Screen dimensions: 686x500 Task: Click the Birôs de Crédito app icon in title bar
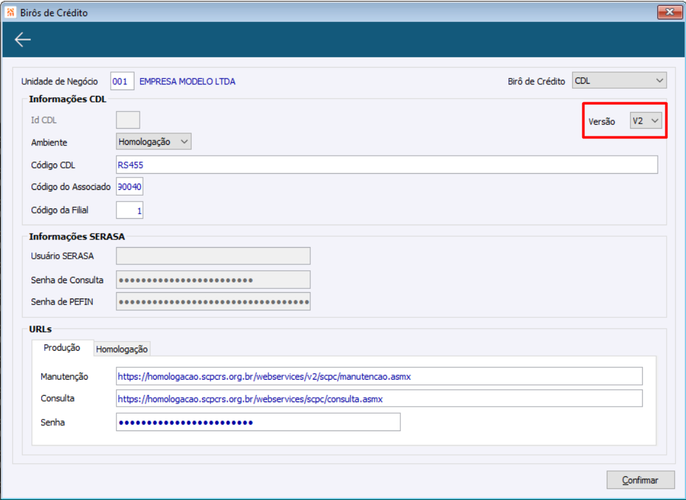(10, 12)
